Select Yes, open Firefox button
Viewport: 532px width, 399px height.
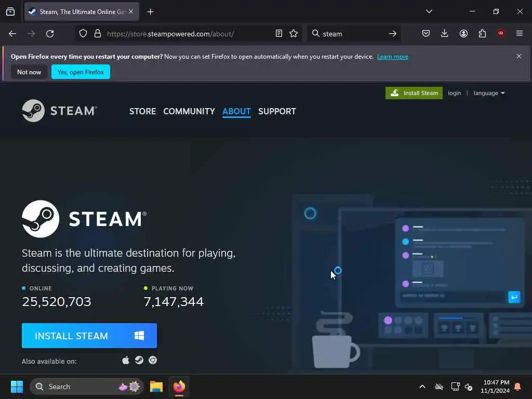81,72
